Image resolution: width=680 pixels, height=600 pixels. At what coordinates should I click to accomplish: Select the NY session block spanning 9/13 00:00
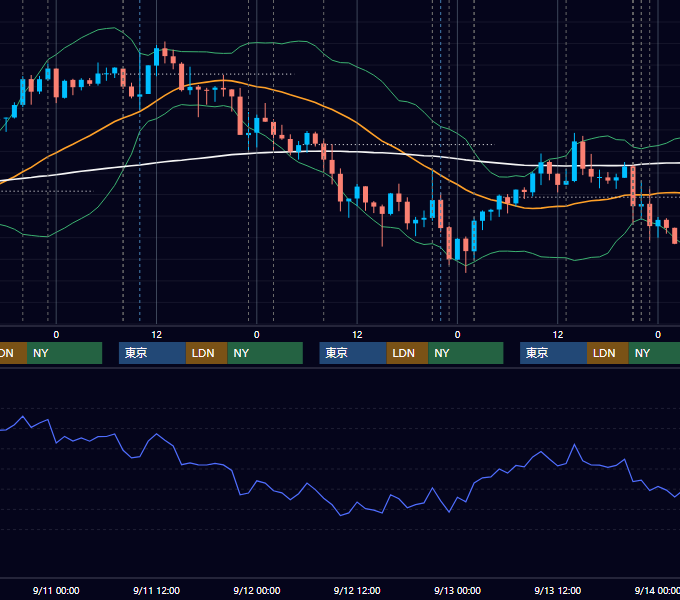click(466, 353)
